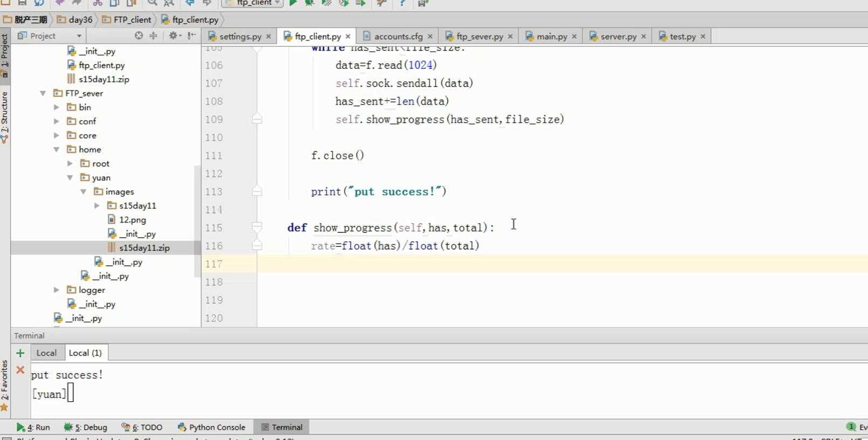Add a new terminal session
This screenshot has height=440, width=868.
click(20, 353)
